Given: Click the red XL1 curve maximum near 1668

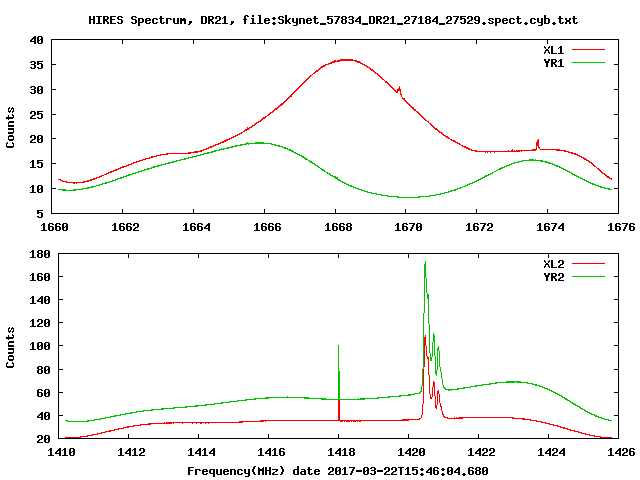Looking at the screenshot, I should 346,60.
